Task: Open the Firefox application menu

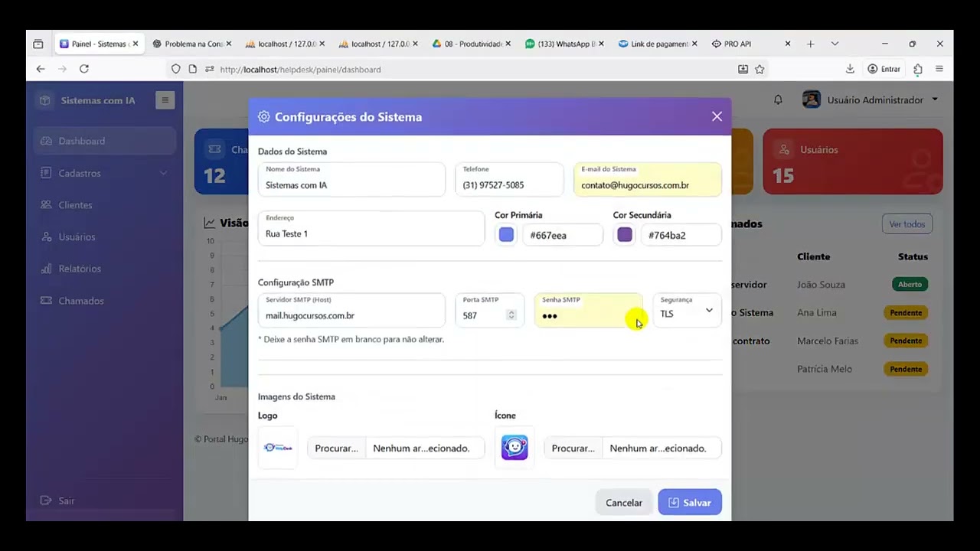Action: coord(939,69)
